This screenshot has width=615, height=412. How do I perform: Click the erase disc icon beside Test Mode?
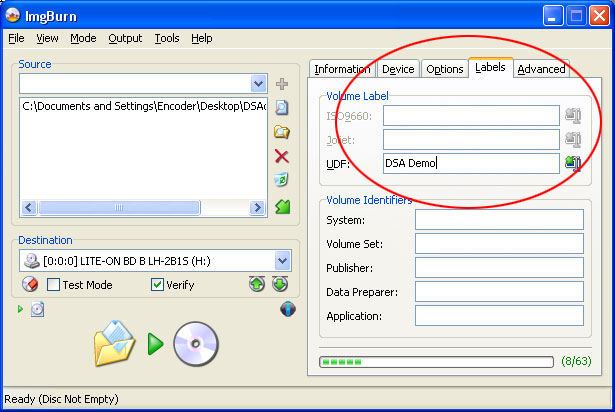pyautogui.click(x=30, y=284)
